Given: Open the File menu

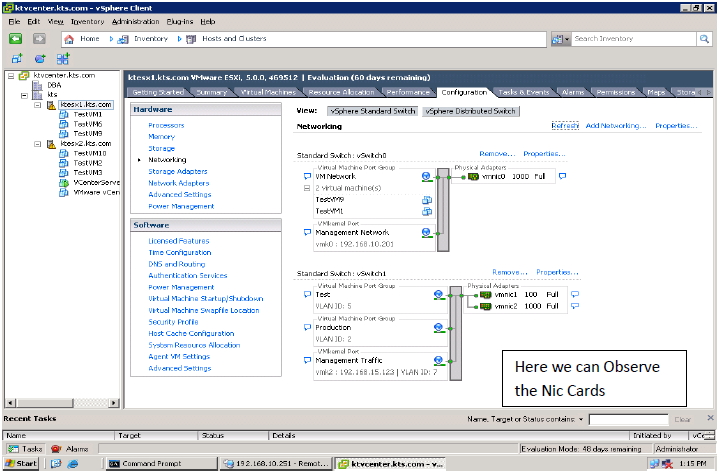Looking at the screenshot, I should 14,22.
